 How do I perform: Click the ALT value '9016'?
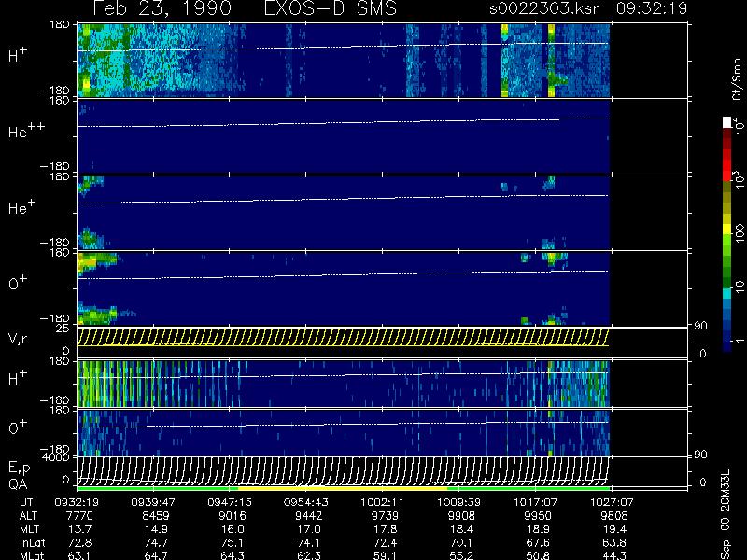(233, 516)
